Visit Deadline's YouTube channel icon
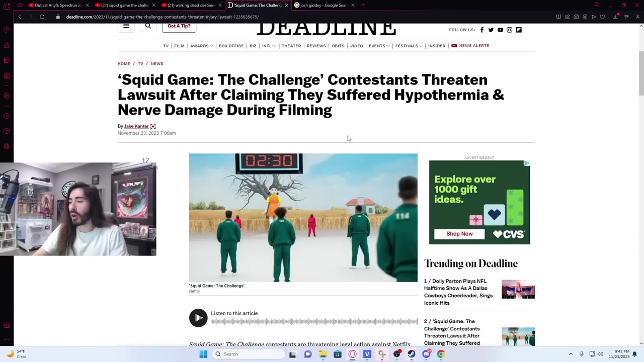The width and height of the screenshot is (644, 362). [500, 30]
